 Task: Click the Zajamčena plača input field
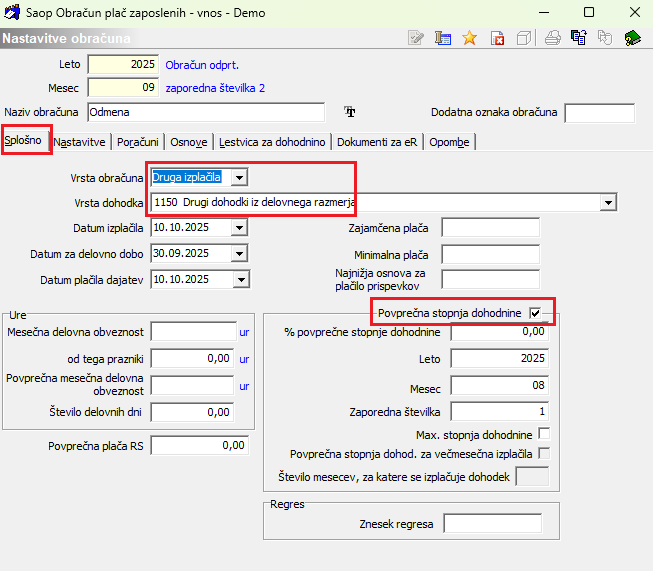tap(491, 228)
